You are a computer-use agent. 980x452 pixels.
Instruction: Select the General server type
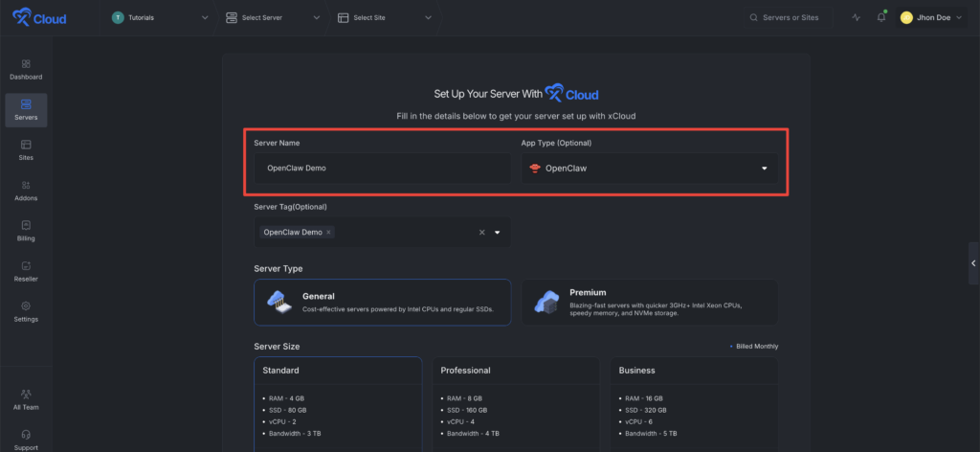pyautogui.click(x=382, y=302)
